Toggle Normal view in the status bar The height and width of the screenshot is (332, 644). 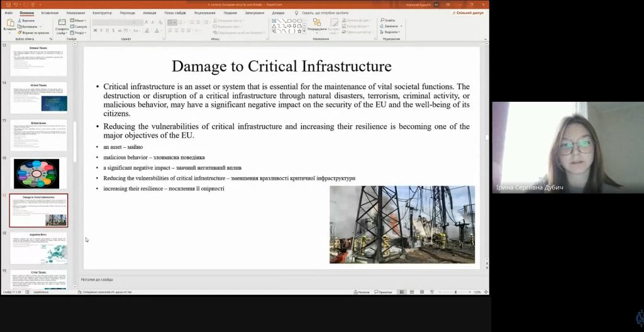click(402, 292)
